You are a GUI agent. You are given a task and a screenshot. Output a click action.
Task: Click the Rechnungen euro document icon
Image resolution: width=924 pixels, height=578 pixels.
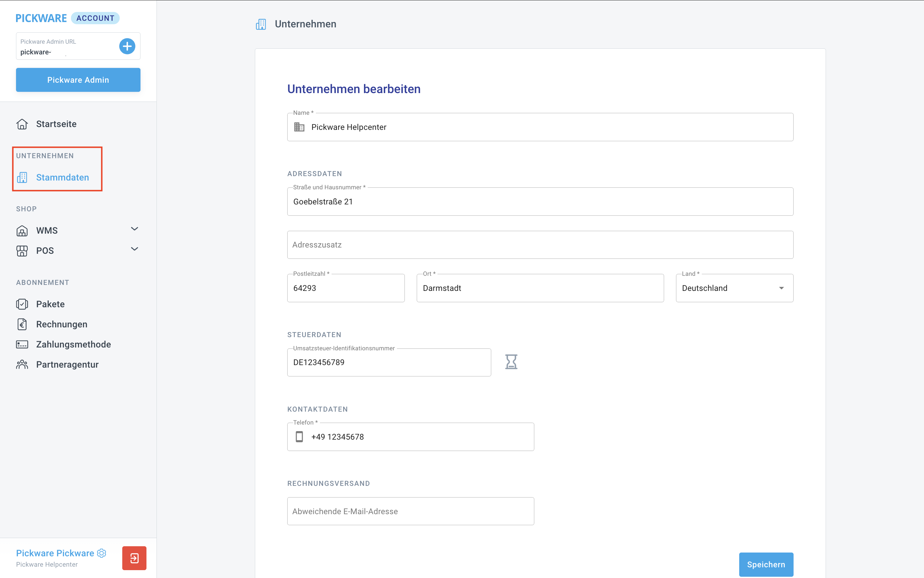click(22, 324)
